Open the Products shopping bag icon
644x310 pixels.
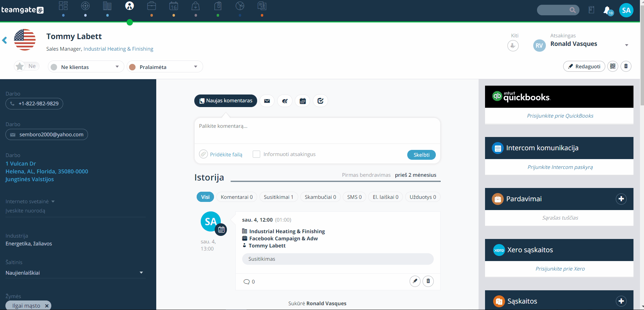196,6
